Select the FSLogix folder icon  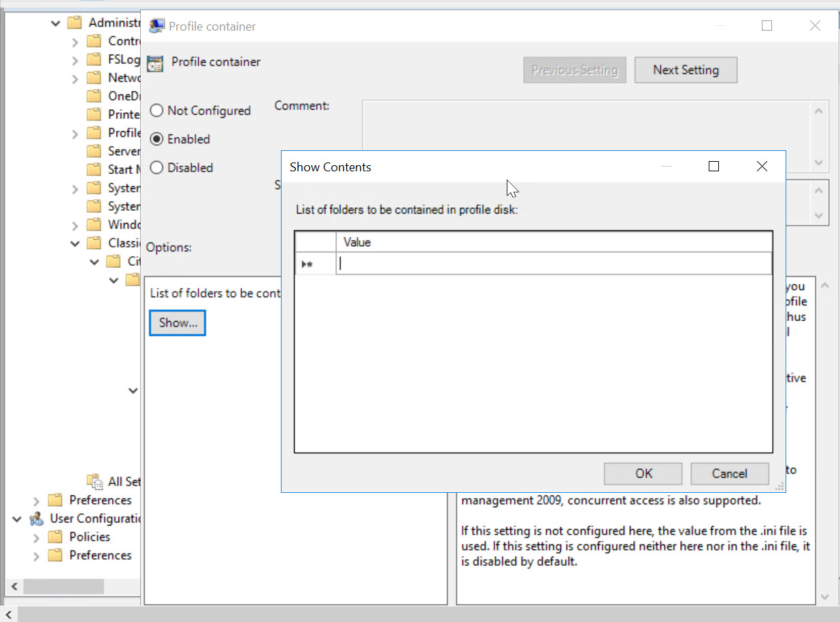click(95, 59)
